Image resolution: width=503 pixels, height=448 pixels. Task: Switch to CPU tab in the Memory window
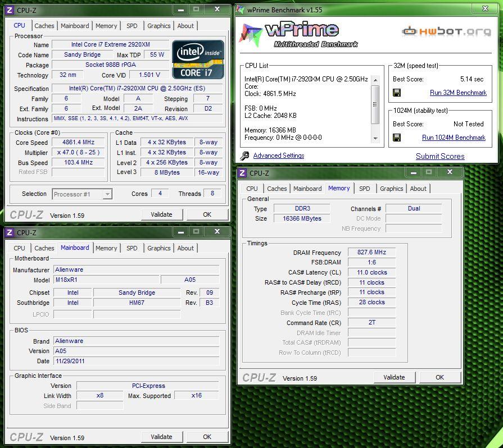(252, 189)
